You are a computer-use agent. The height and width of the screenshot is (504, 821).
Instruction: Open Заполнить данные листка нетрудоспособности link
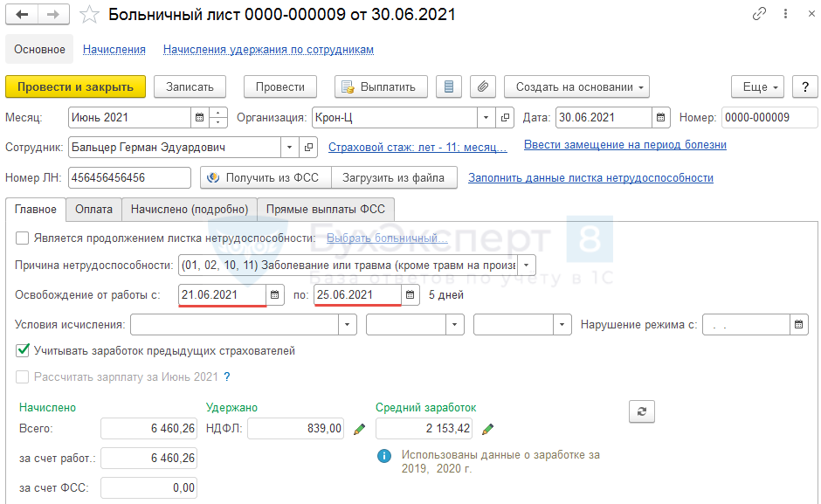pyautogui.click(x=590, y=177)
